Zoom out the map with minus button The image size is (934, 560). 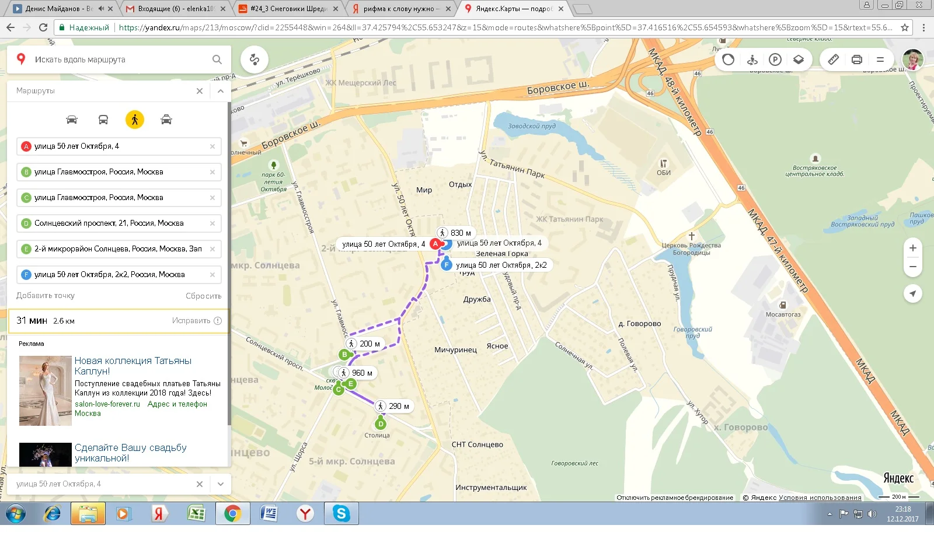(x=913, y=267)
